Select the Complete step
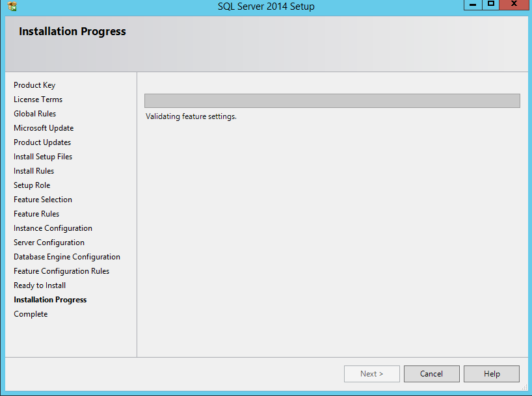 coord(31,314)
